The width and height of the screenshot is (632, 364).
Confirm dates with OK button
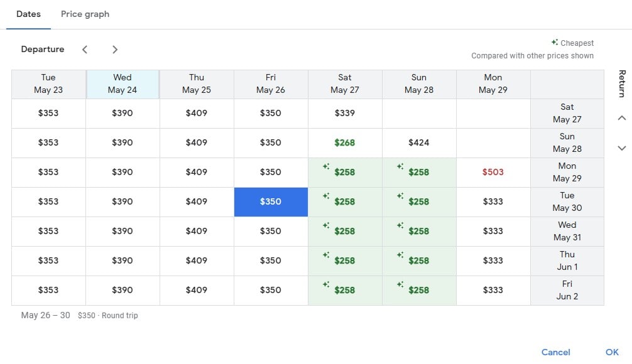coord(612,352)
